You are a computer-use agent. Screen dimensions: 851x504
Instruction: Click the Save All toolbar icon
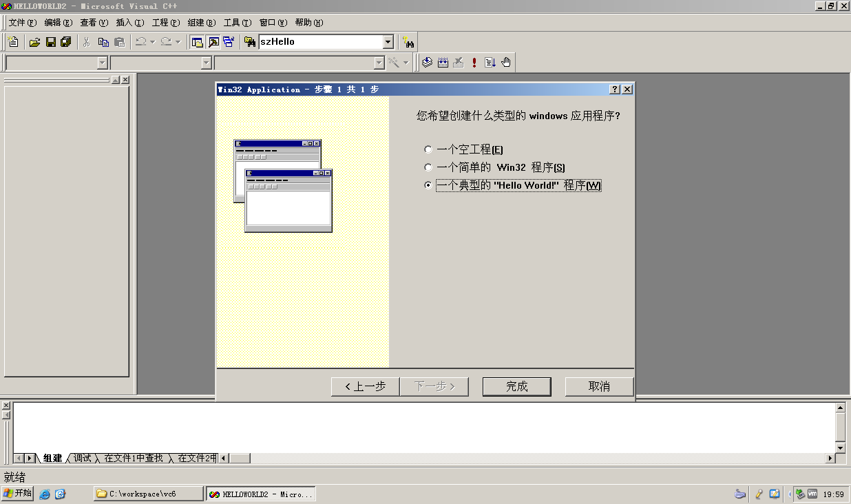tap(66, 42)
